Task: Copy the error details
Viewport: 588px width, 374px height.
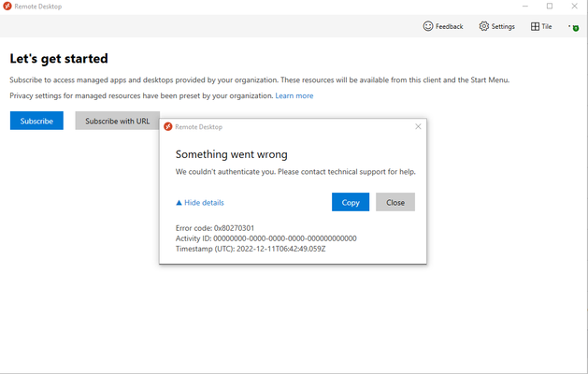Action: pos(351,202)
